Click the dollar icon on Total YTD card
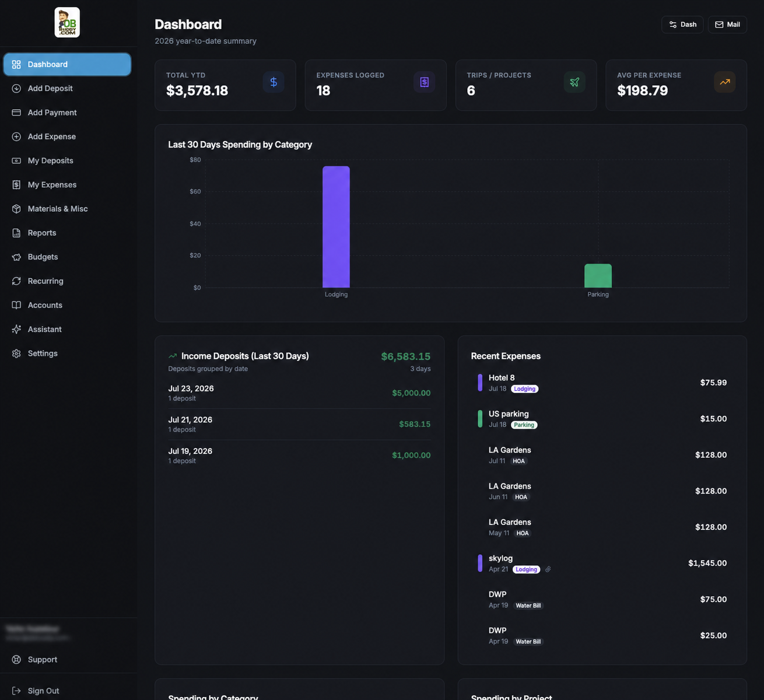This screenshot has width=764, height=700. (274, 82)
